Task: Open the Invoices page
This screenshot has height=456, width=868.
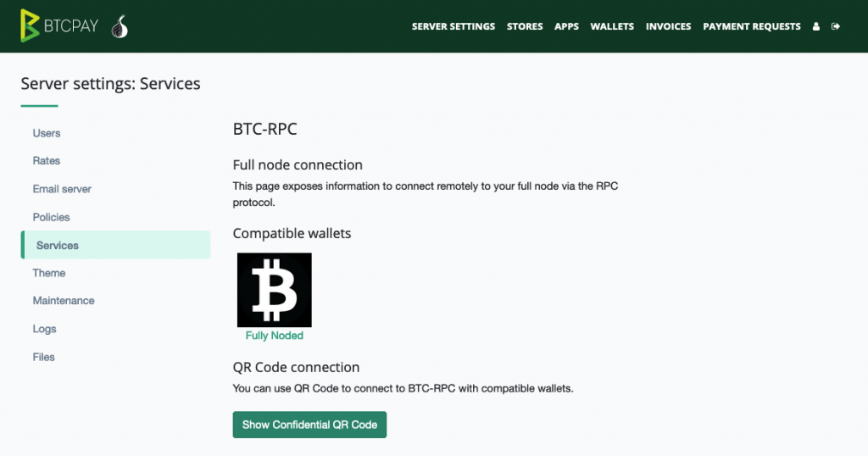Action: pos(668,26)
